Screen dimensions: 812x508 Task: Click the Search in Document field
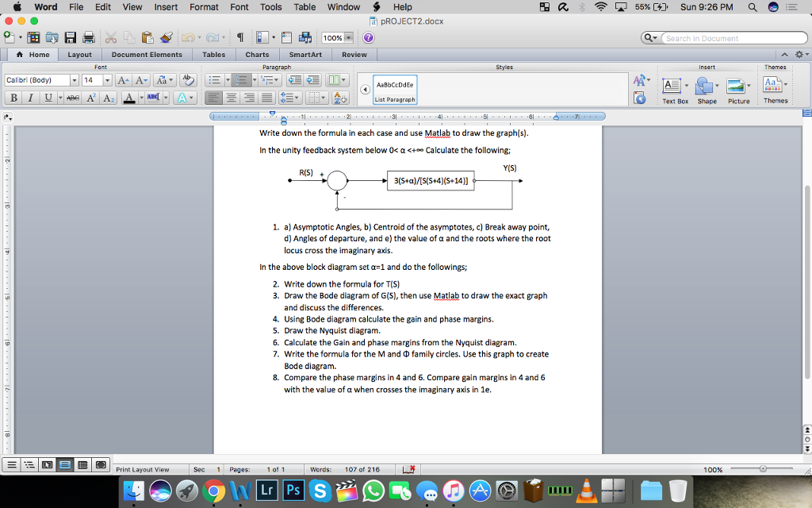point(729,38)
